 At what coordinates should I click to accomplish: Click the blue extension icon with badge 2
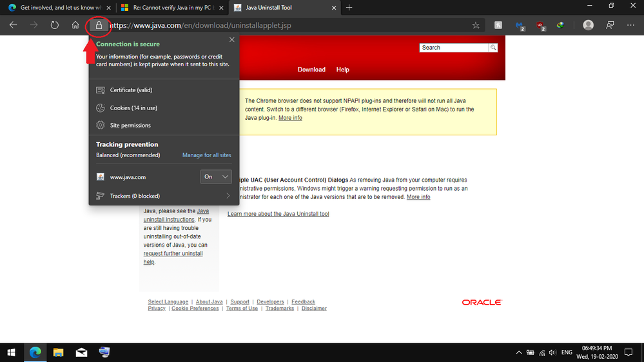[x=520, y=26]
